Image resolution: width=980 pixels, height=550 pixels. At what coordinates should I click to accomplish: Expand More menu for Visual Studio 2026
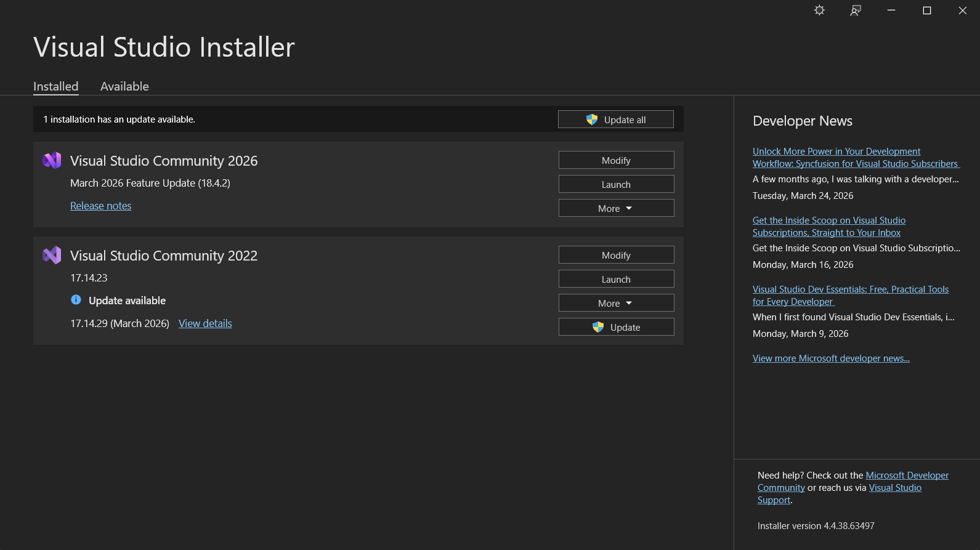pos(616,208)
